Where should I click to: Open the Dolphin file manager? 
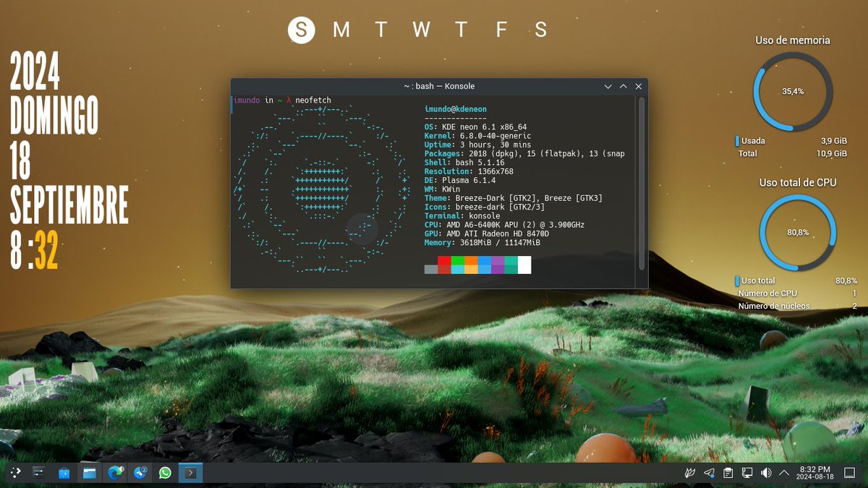coord(90,473)
